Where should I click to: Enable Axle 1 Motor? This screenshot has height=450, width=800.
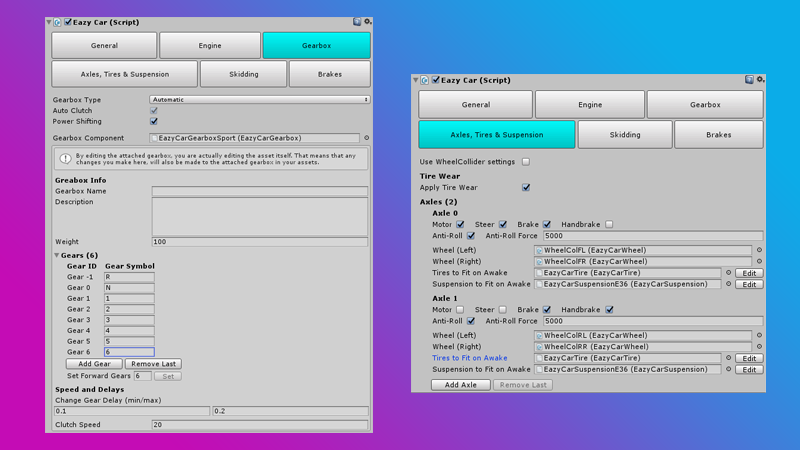pyautogui.click(x=460, y=310)
